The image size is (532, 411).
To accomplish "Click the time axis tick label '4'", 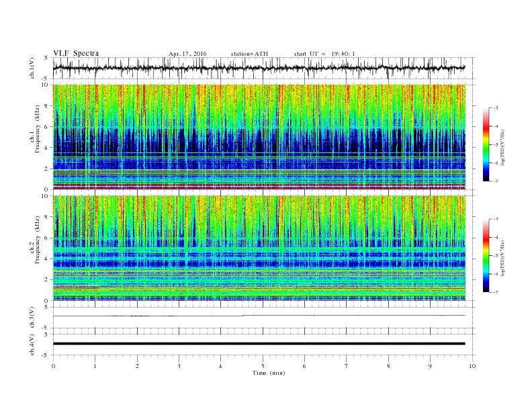I will 221,366.
